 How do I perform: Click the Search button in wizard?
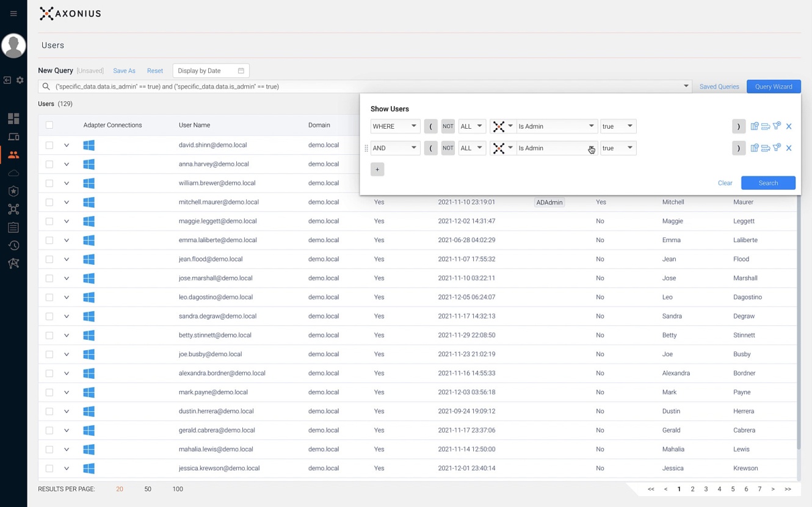click(768, 183)
